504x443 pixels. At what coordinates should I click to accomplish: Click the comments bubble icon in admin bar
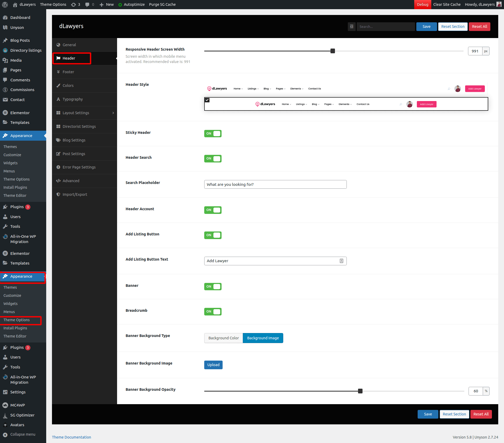coord(87,4)
